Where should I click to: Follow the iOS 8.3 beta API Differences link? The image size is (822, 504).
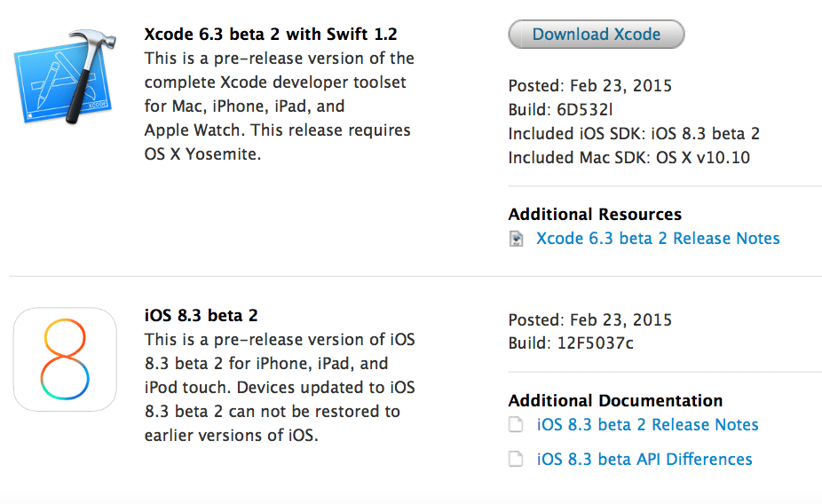point(644,460)
